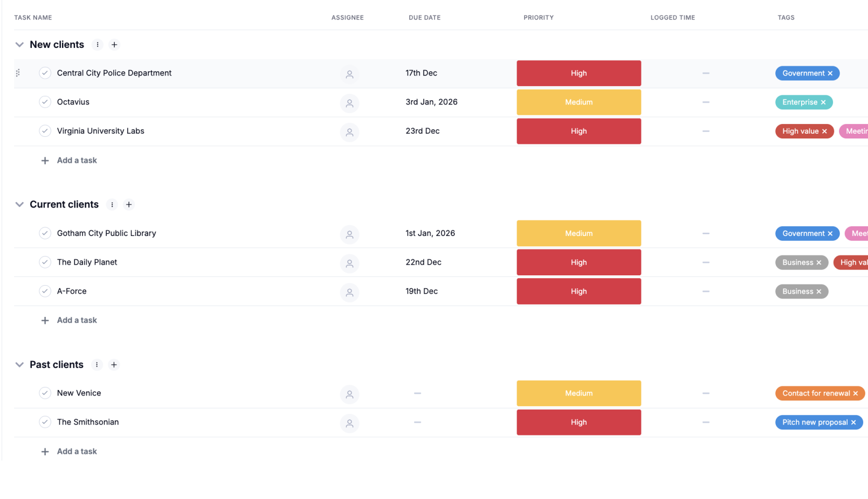The height and width of the screenshot is (499, 868).
Task: Mark A-Force task as complete
Action: point(45,291)
